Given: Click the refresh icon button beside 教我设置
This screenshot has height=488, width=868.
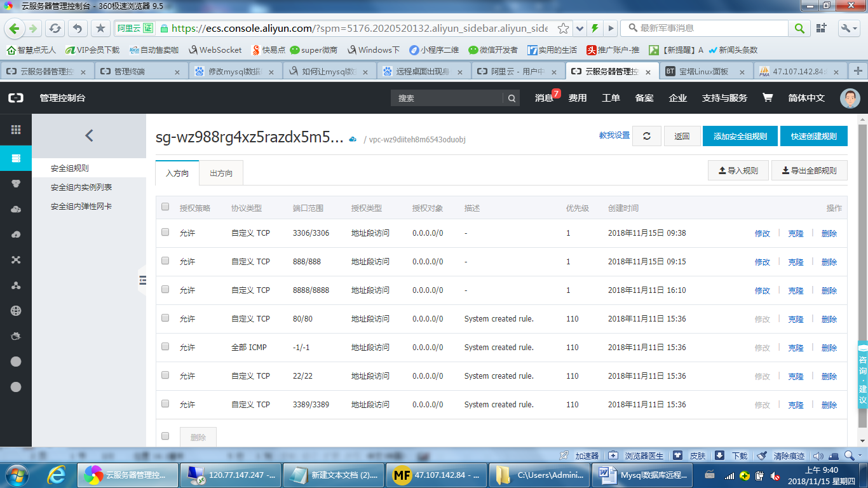Looking at the screenshot, I should coord(647,136).
